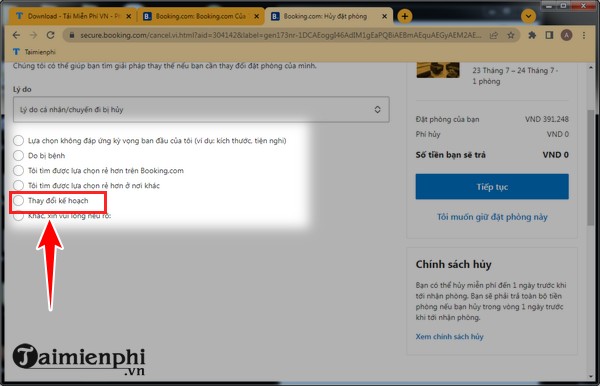Click the 'VND 391.248' booking price
600x386 pixels.
coord(547,119)
